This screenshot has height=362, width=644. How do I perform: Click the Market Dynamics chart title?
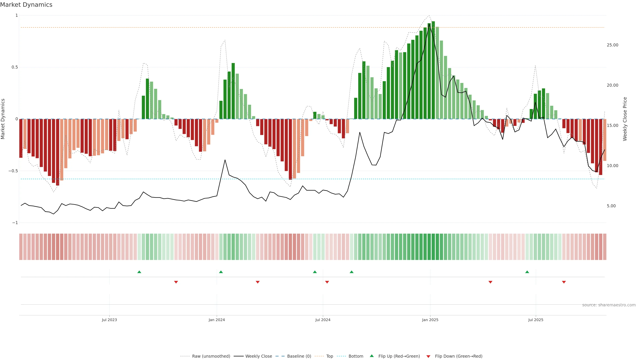coord(26,5)
